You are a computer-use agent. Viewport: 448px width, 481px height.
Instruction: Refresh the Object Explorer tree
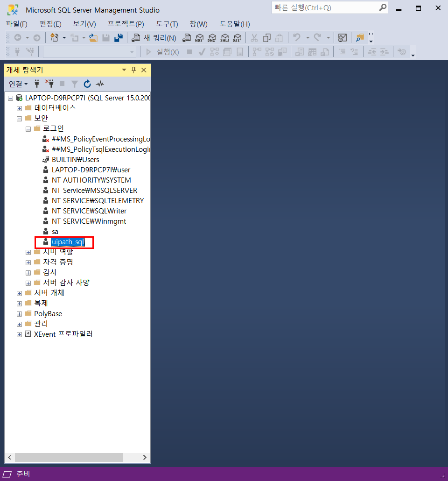87,84
